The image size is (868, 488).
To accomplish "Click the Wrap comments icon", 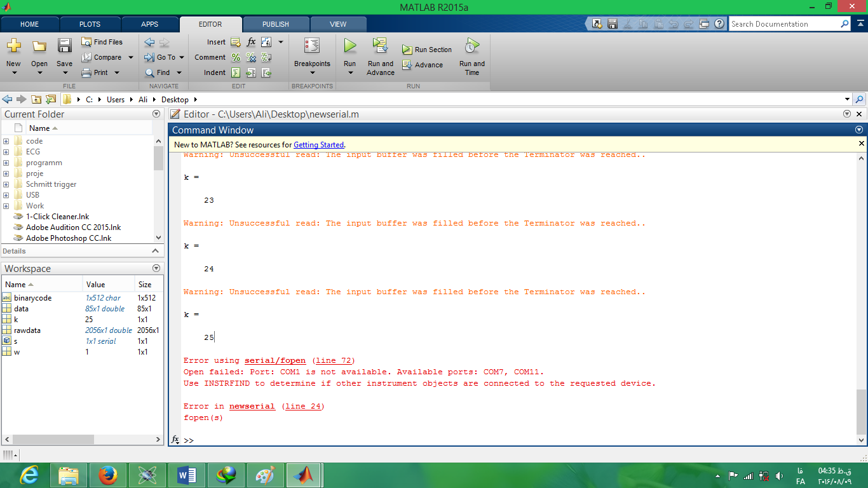I will coord(266,57).
